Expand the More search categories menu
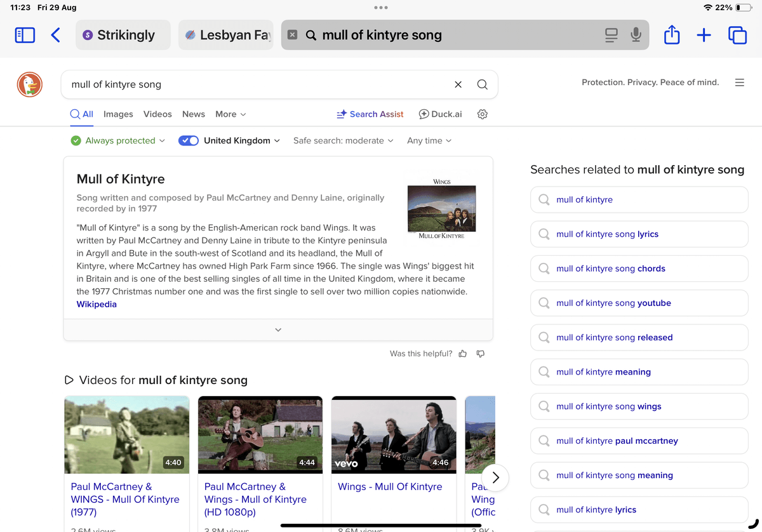762x532 pixels. pos(231,114)
